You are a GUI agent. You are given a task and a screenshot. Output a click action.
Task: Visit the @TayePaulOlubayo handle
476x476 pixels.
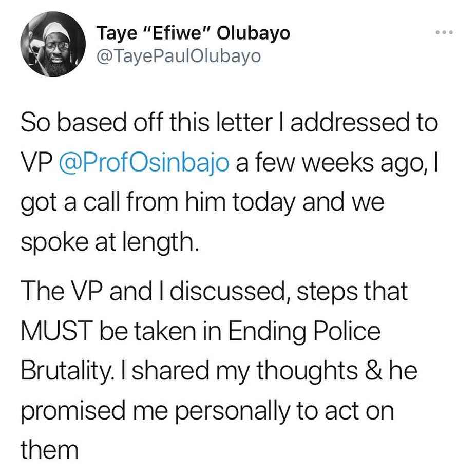click(179, 56)
